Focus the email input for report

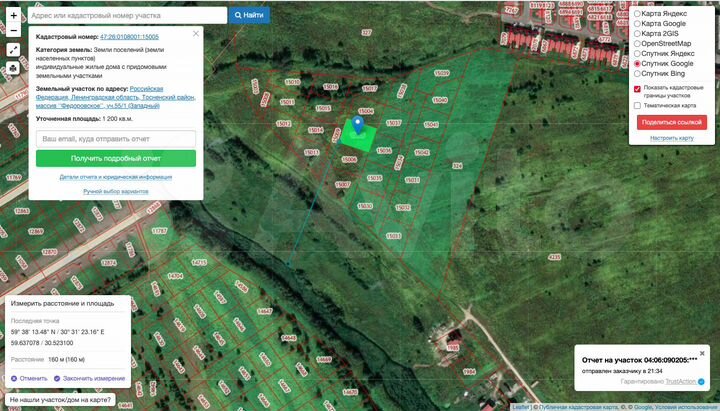pos(116,139)
